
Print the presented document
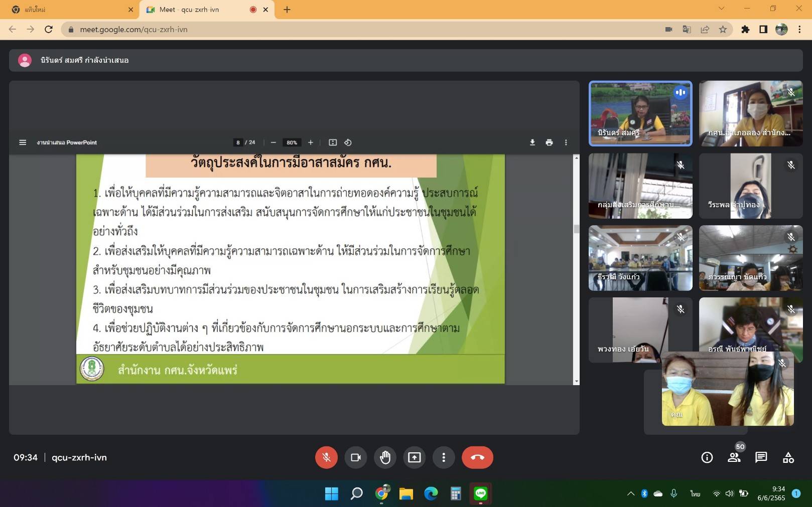(x=549, y=142)
